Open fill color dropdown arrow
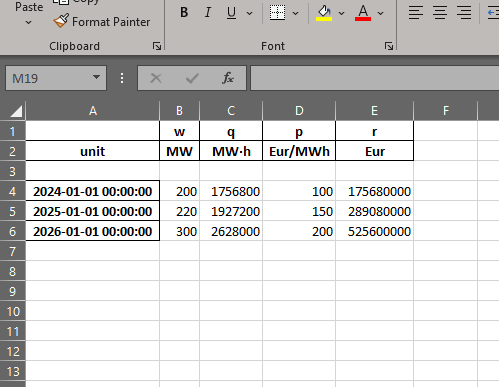The image size is (499, 387). (x=341, y=13)
